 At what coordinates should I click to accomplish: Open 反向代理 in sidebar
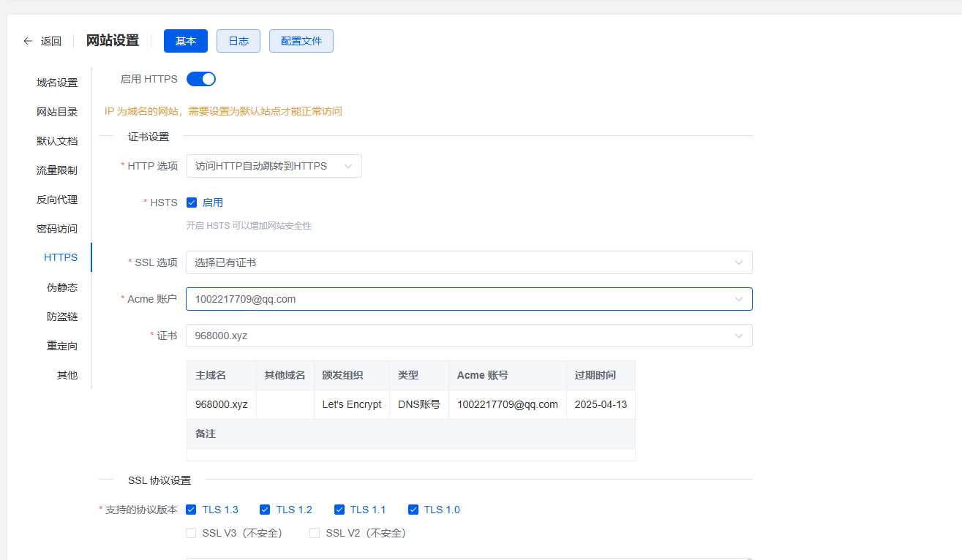click(x=57, y=200)
